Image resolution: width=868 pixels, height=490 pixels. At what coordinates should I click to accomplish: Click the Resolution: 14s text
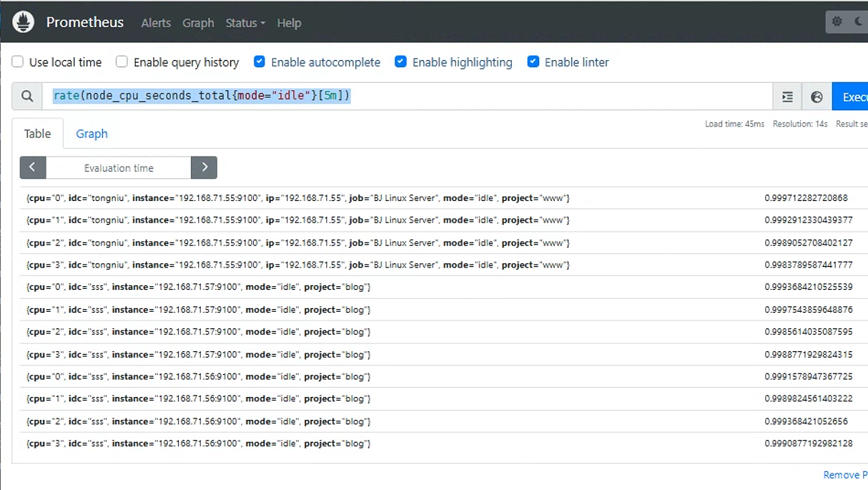point(800,124)
